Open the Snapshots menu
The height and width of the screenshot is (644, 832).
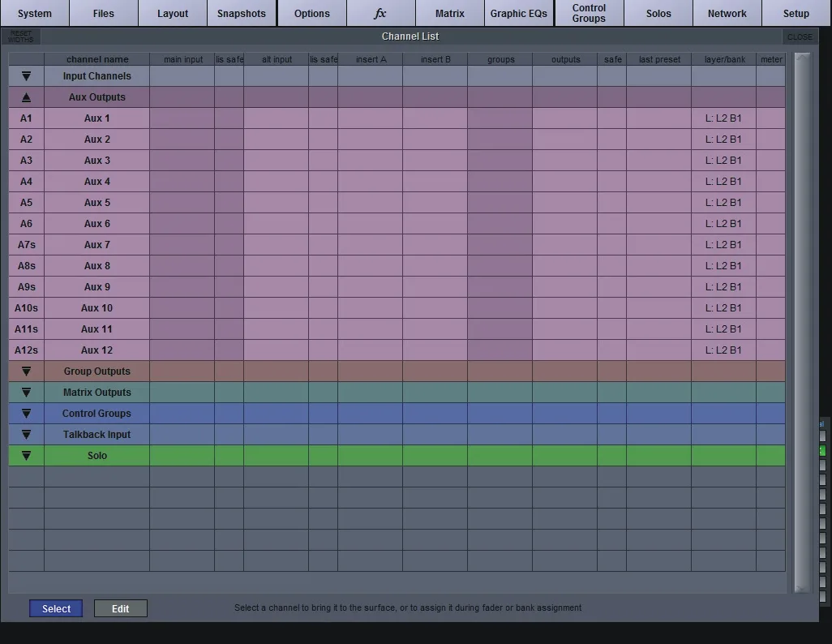tap(242, 13)
